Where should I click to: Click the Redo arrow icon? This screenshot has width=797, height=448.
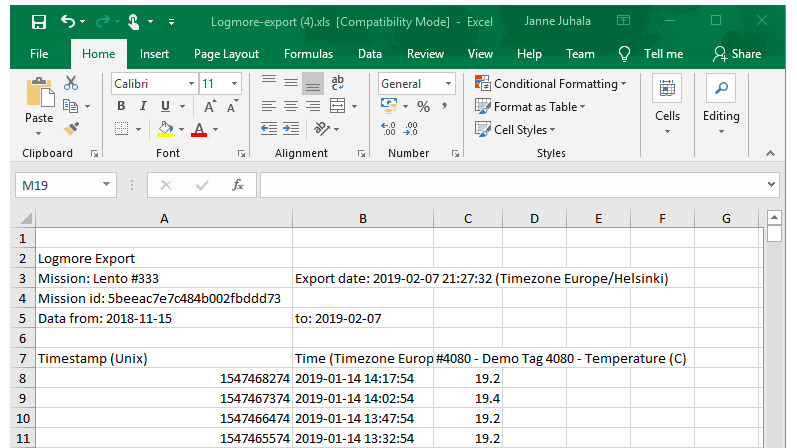click(103, 21)
